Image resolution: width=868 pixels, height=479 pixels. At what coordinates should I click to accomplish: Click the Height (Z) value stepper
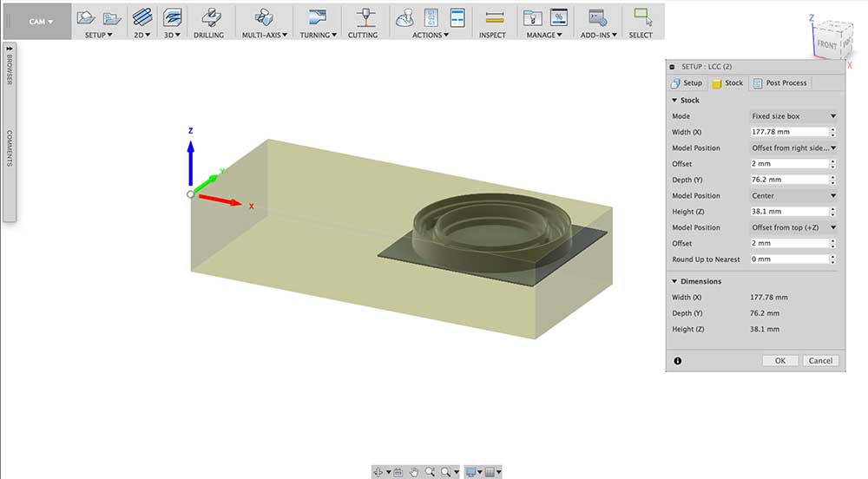click(833, 211)
